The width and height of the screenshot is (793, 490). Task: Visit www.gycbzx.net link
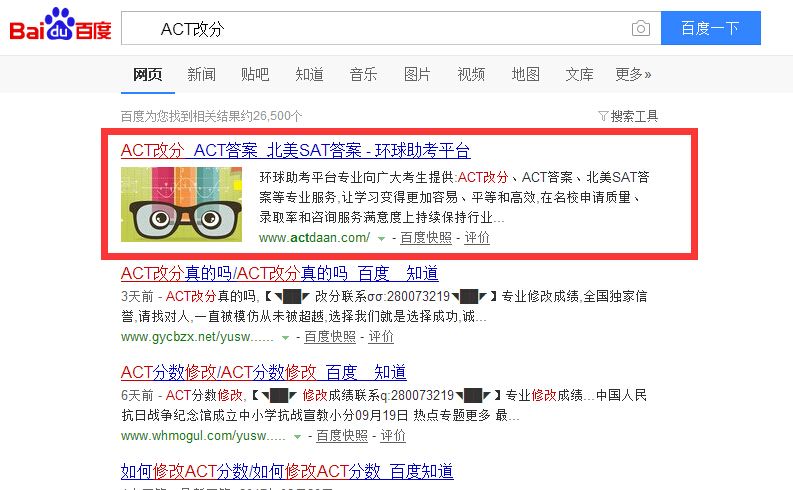pyautogui.click(x=197, y=337)
